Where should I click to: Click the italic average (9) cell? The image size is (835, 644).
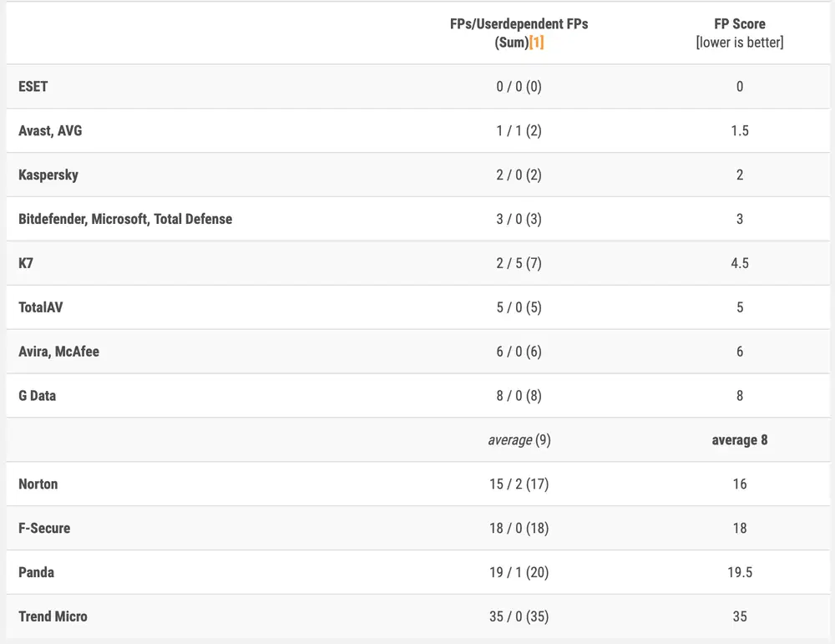pyautogui.click(x=519, y=439)
